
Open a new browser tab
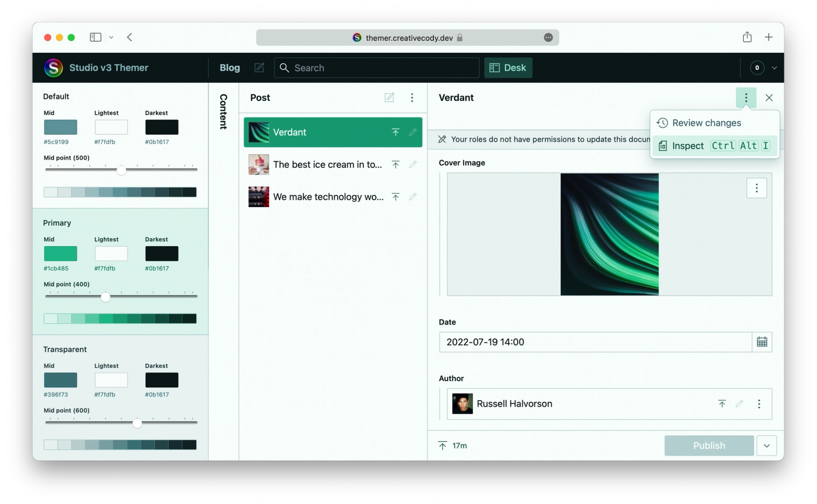(768, 37)
